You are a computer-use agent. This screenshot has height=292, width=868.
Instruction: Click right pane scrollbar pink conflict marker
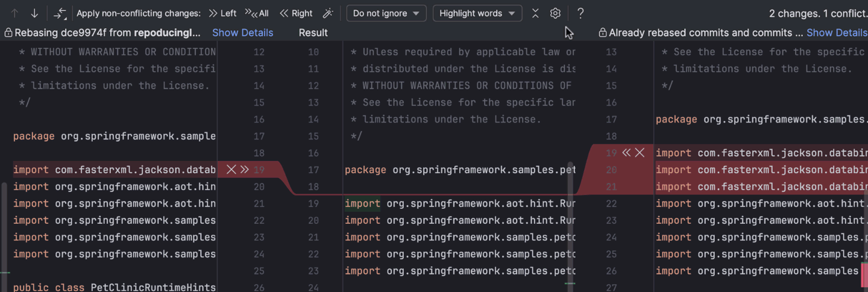(865, 274)
